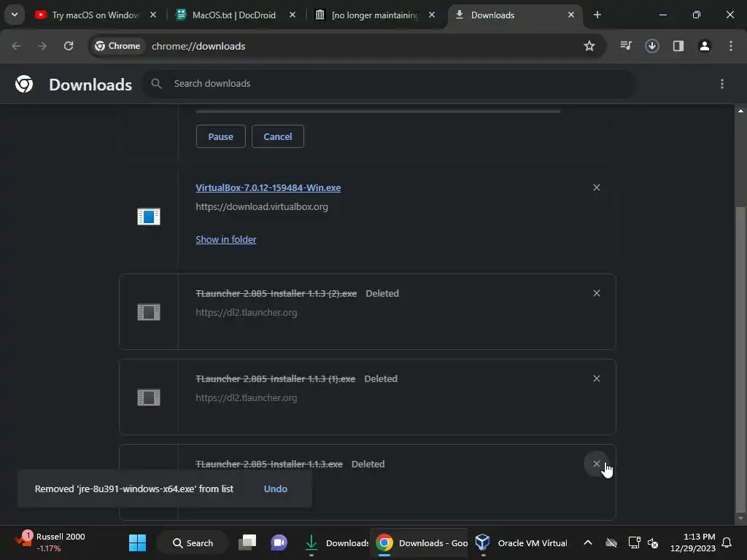Close the Try macOS on Windows tab
The width and height of the screenshot is (747, 560).
click(x=153, y=15)
